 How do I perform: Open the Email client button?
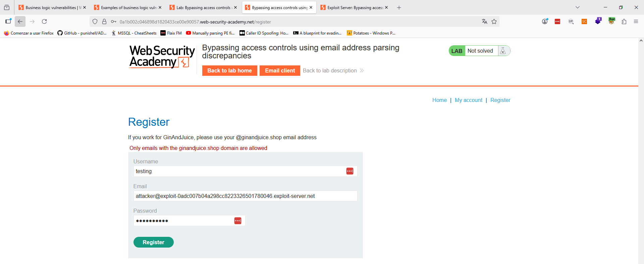(x=280, y=70)
